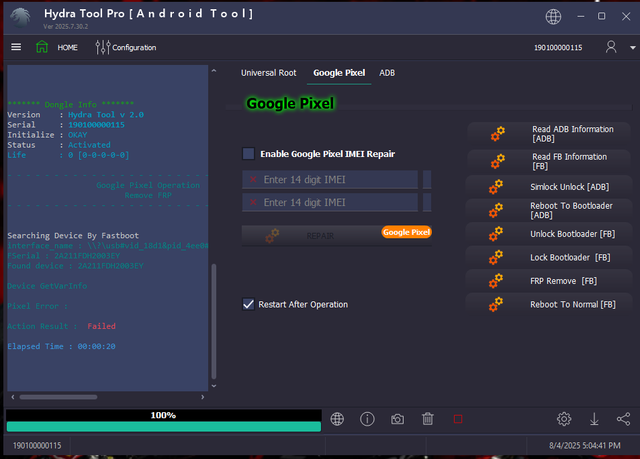
Task: Click gear icon beside Unlock Bootloader
Action: point(496,234)
